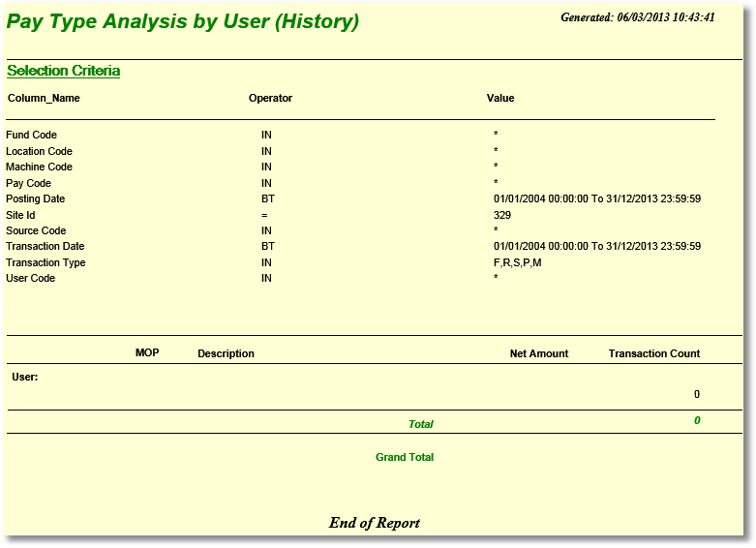This screenshot has height=548, width=756.
Task: Select the IN operator in the Fund Code row
Action: [266, 136]
